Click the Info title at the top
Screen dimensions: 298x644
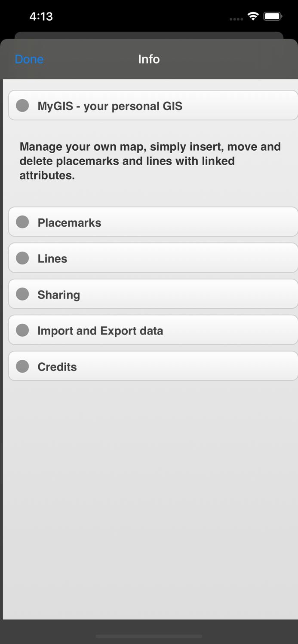[x=149, y=59]
